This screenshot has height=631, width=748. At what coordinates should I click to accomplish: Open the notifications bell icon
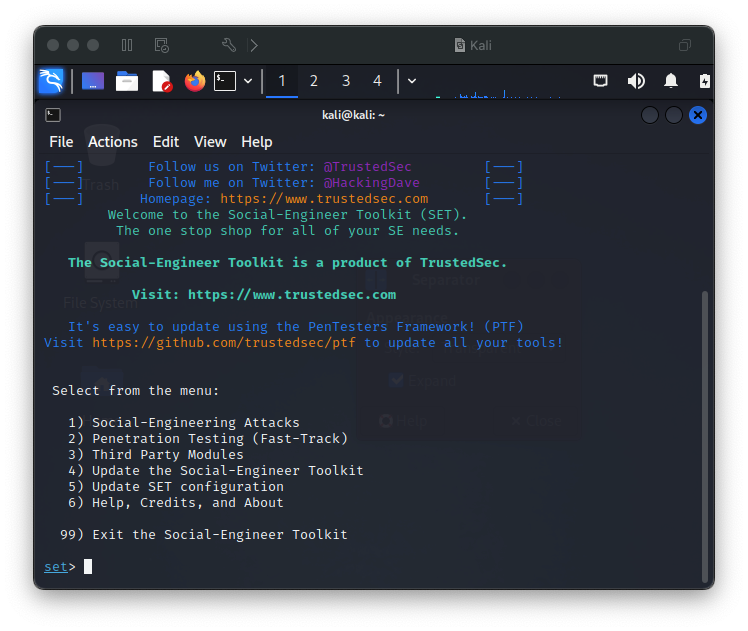pos(671,81)
